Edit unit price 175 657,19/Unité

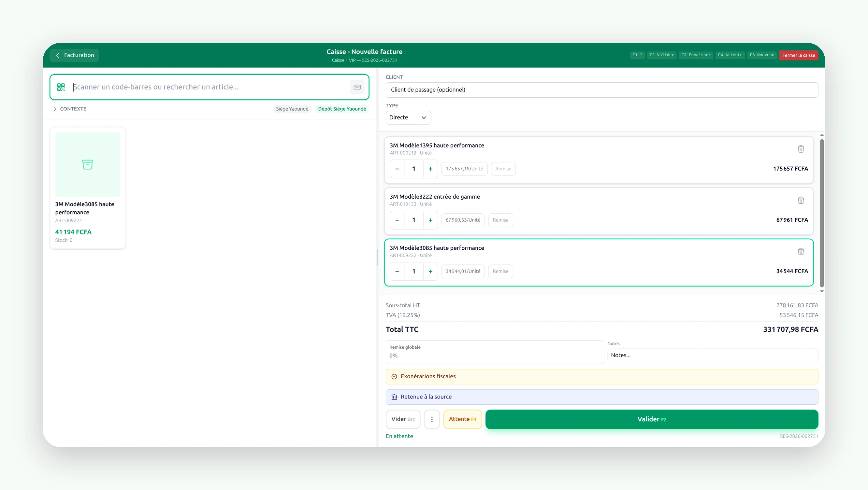click(464, 169)
